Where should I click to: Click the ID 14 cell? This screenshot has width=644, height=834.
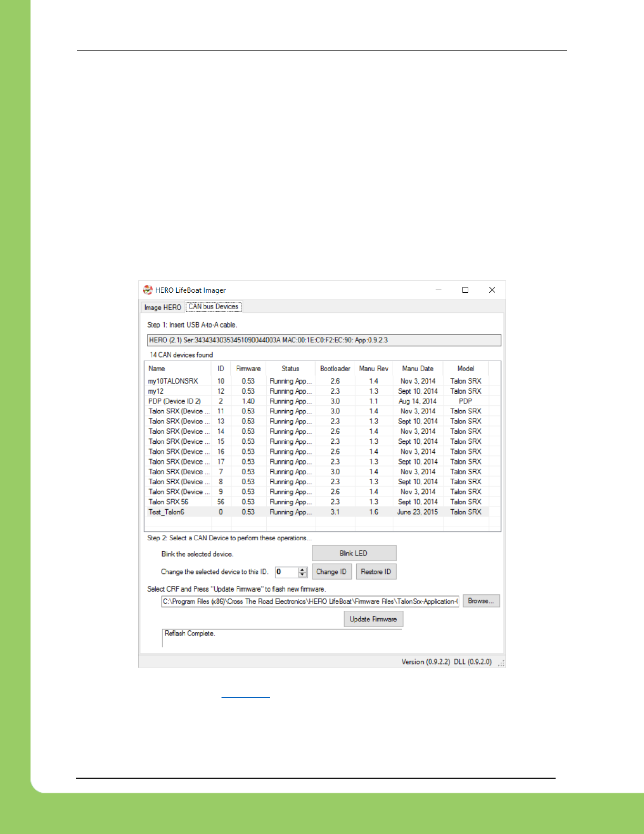coord(221,431)
